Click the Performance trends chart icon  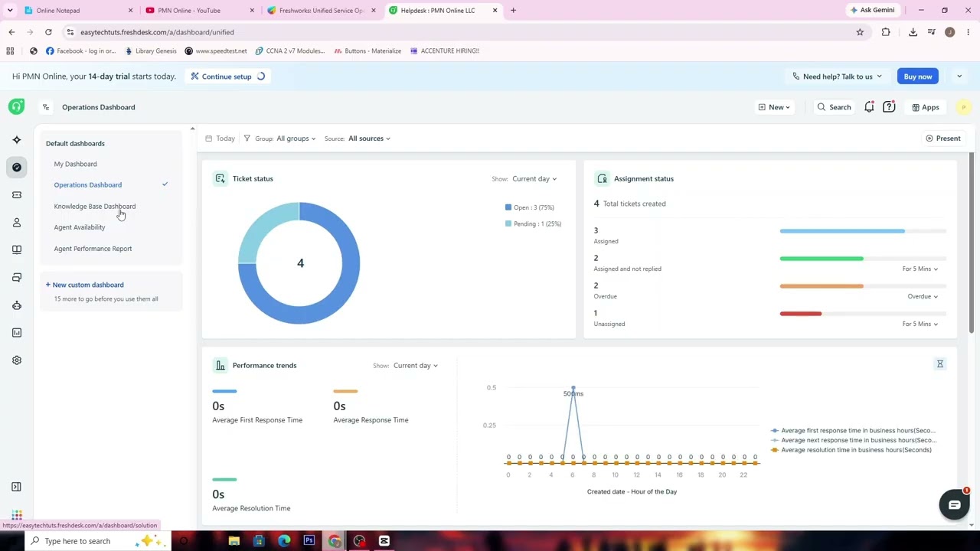[x=220, y=365]
